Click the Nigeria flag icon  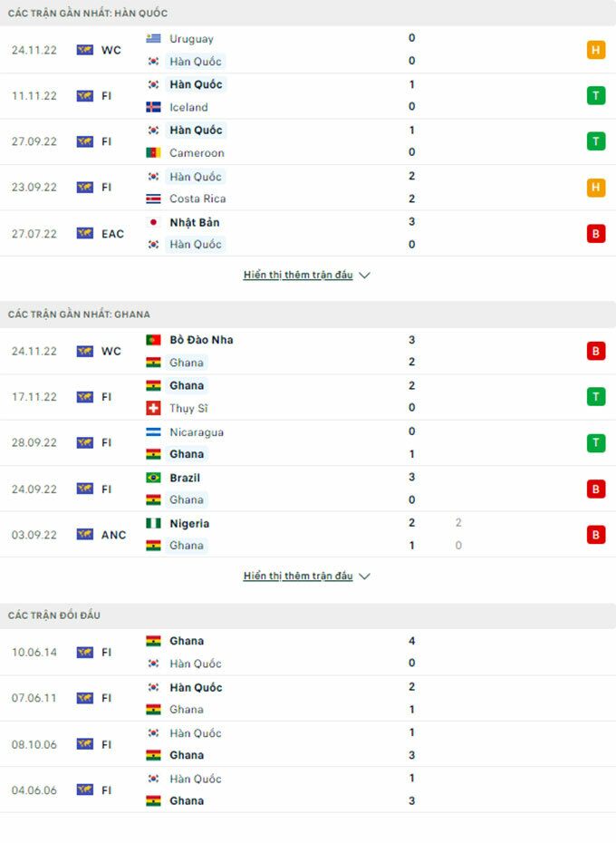[153, 523]
